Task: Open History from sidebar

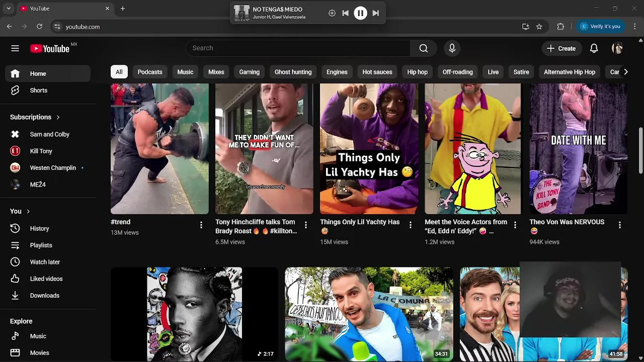Action: point(48,228)
